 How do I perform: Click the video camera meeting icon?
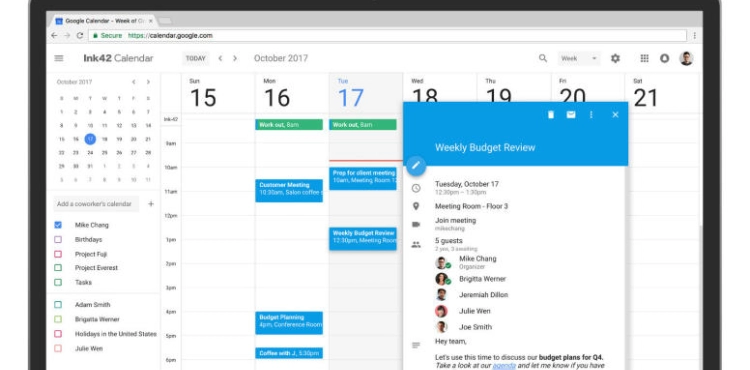[x=416, y=224]
